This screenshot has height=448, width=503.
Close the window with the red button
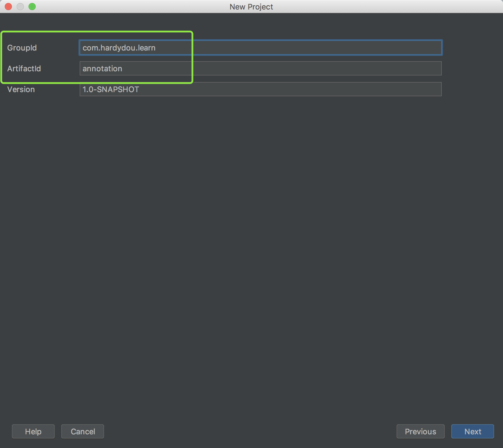(x=8, y=7)
